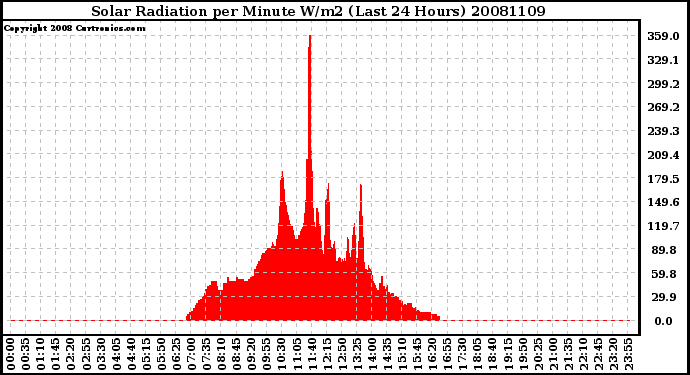This screenshot has width=690, height=375.
Task: Click the x-axis time label 19:15
Action: pyautogui.click(x=508, y=354)
